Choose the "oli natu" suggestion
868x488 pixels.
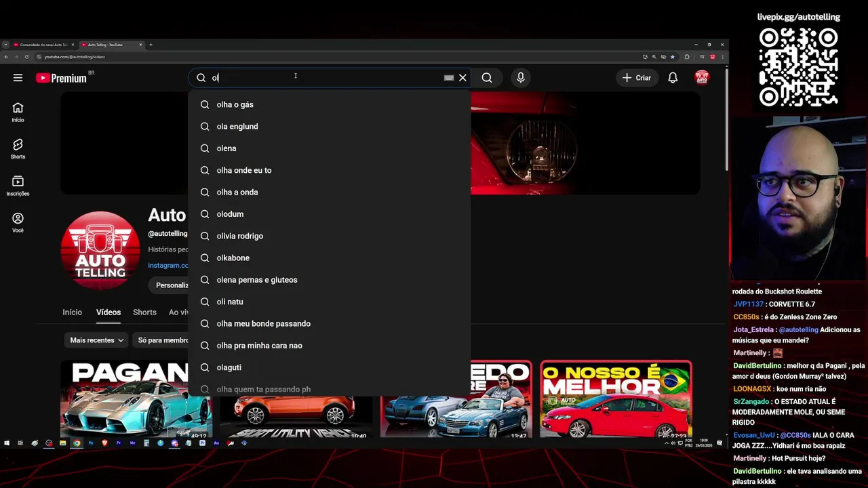(x=329, y=302)
